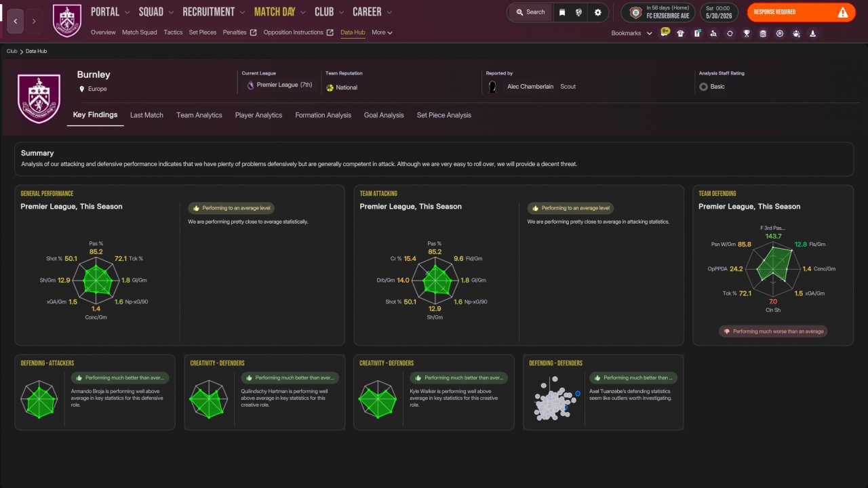Open the Premier League (7th) link
Screen dimensions: 868x488
(284, 85)
